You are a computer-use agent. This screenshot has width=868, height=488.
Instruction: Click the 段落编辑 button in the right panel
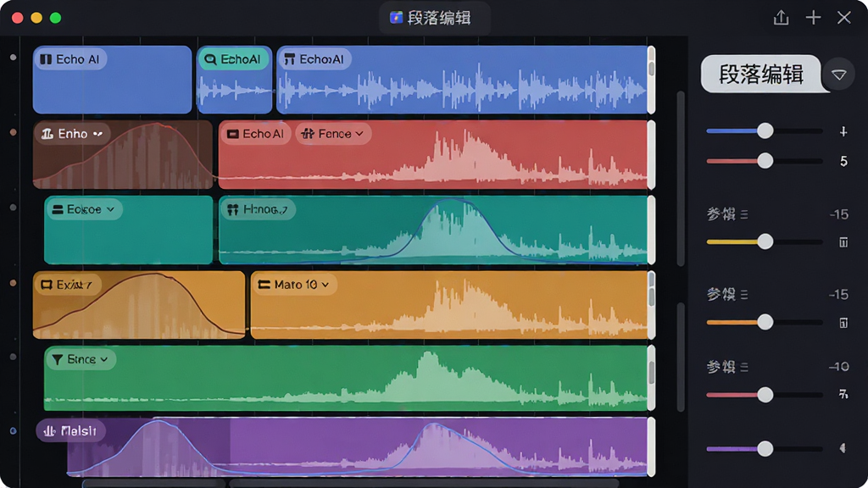point(761,74)
